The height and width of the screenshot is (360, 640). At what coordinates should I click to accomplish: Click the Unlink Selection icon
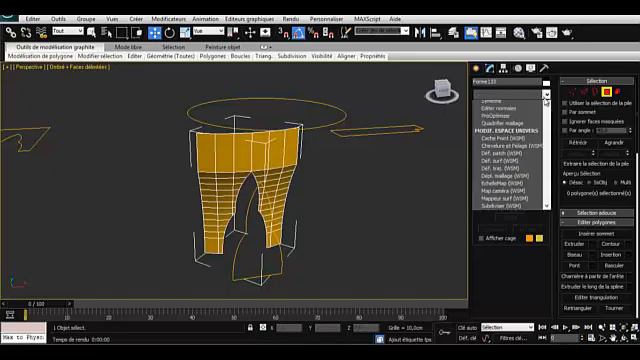coord(26,32)
